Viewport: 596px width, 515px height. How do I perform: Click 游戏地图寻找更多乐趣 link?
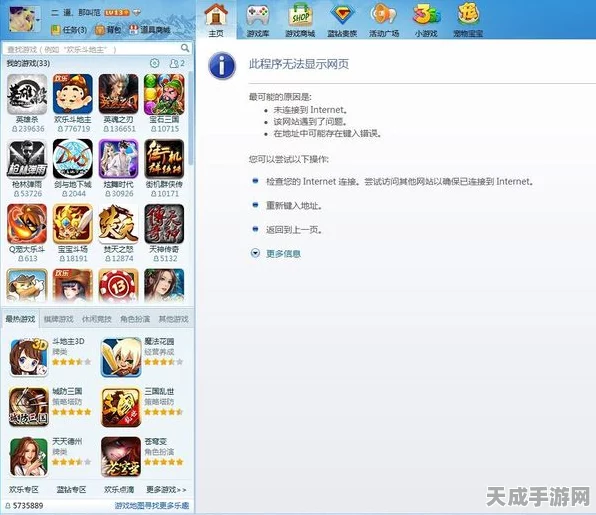(152, 505)
